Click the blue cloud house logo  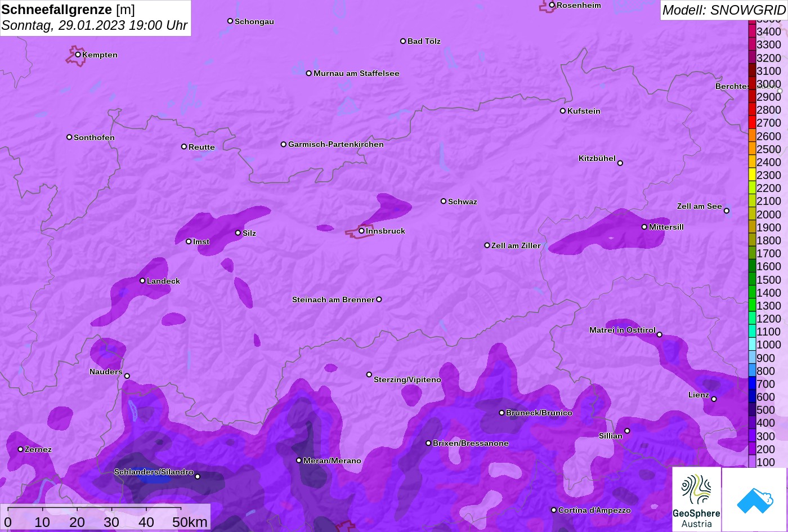pos(754,499)
